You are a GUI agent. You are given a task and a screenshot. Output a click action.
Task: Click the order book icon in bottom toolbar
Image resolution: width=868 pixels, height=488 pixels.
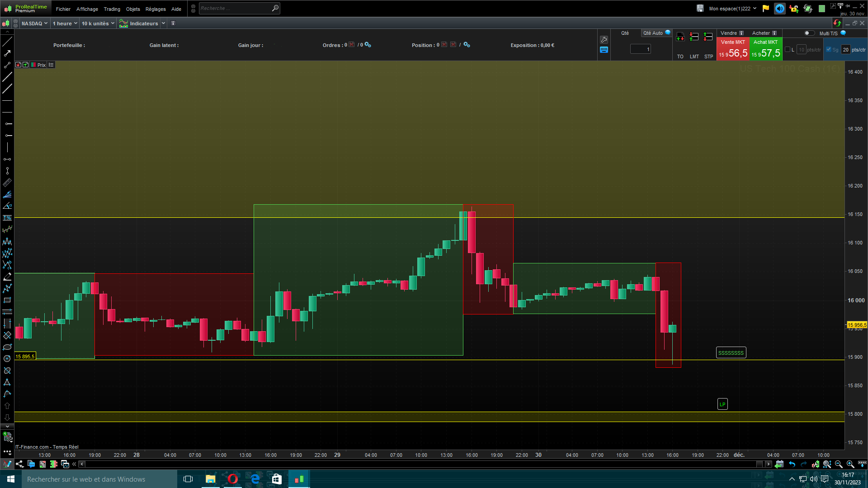pyautogui.click(x=54, y=464)
